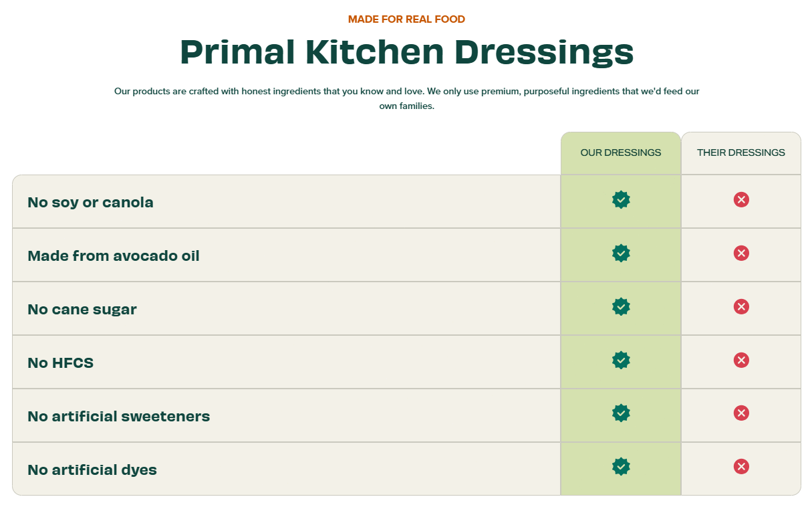The width and height of the screenshot is (812, 513).
Task: Click red X icon for No artificial sweeteners
Action: (x=741, y=413)
